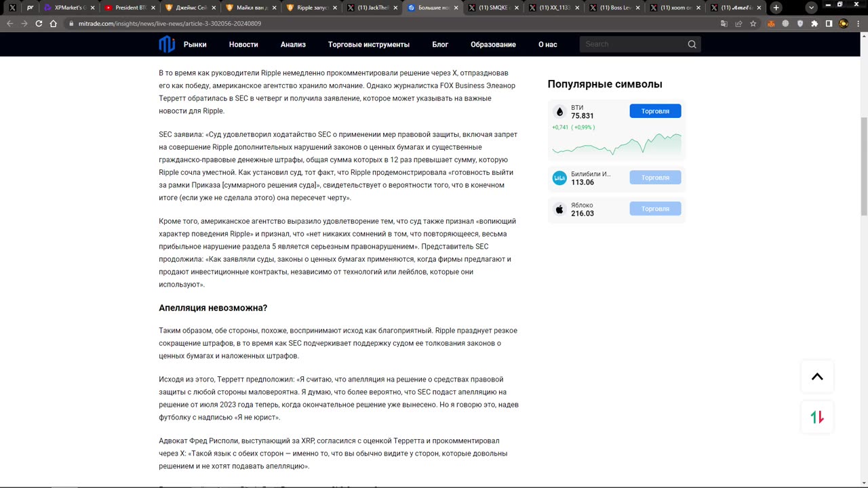Image resolution: width=868 pixels, height=488 pixels.
Task: Switch to President BTC YouTube tab
Action: [129, 7]
